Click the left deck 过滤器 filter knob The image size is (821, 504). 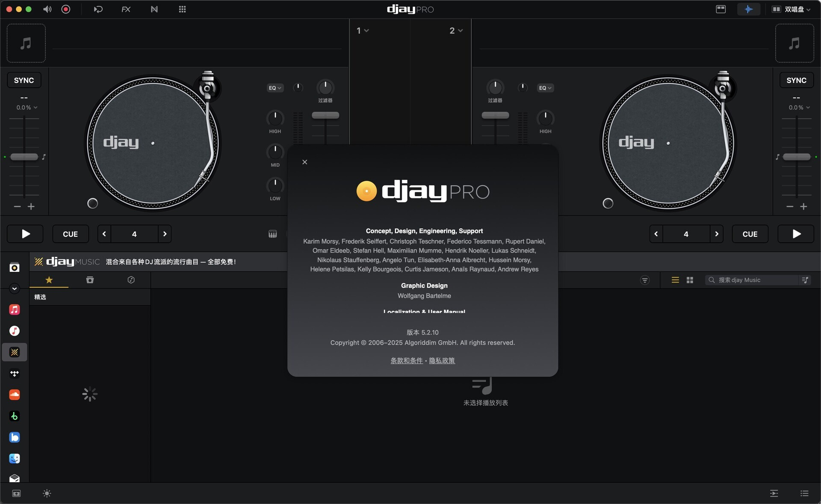[x=325, y=88]
